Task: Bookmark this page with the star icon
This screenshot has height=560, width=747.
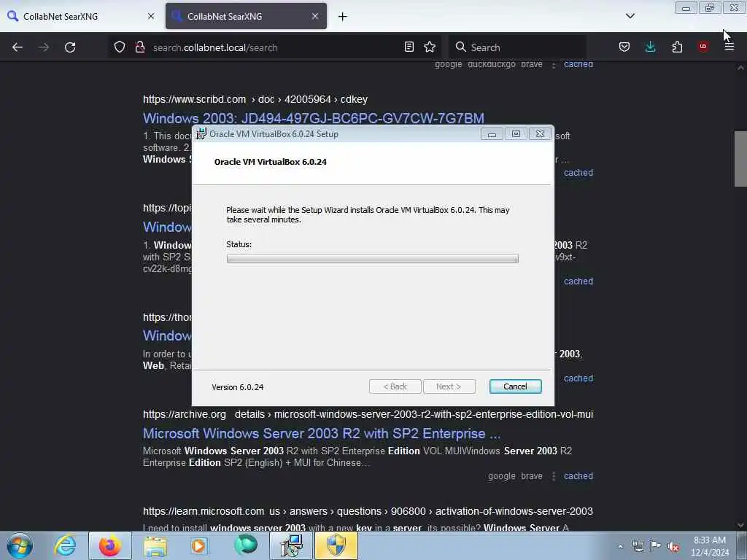Action: pos(430,47)
